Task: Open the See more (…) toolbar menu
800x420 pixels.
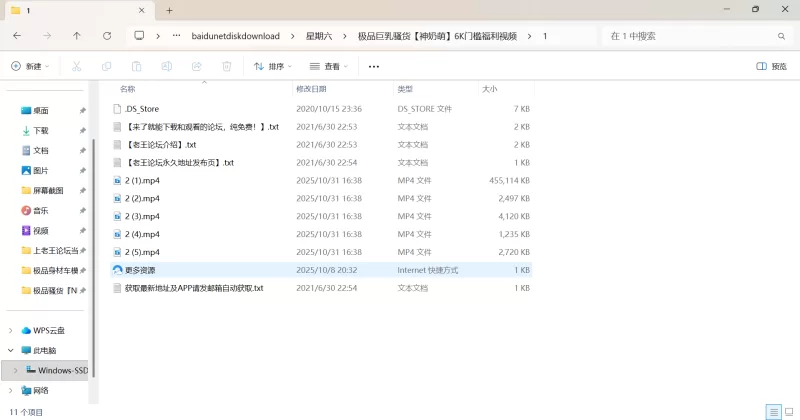Action: pos(374,67)
